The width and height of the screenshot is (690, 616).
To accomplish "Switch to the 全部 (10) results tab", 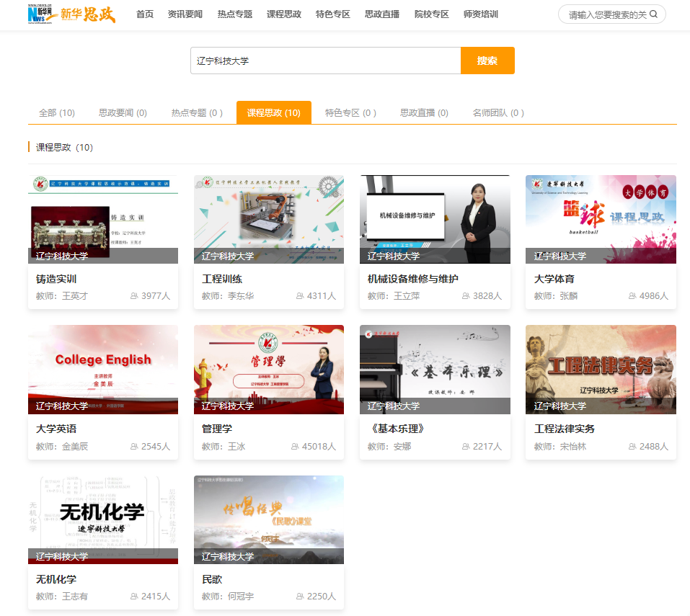I will tap(57, 113).
